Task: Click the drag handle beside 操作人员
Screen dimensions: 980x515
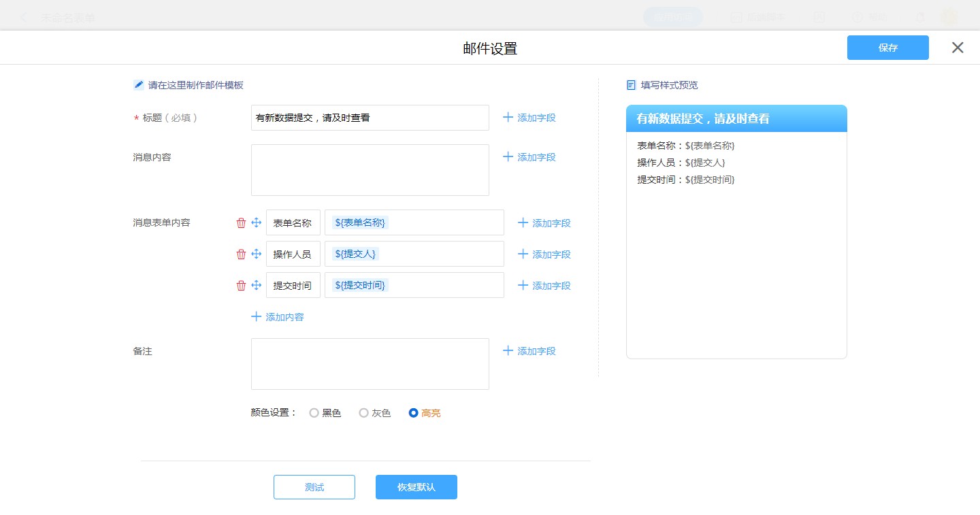Action: coord(257,254)
